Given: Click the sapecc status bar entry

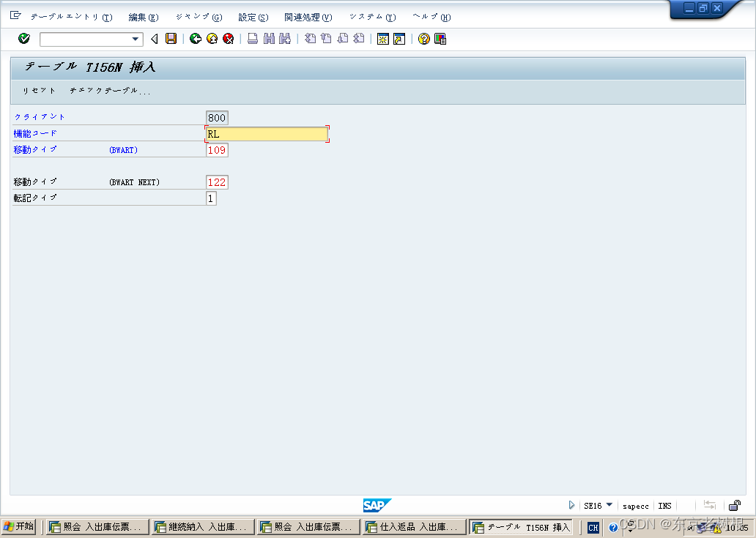Looking at the screenshot, I should tap(635, 506).
